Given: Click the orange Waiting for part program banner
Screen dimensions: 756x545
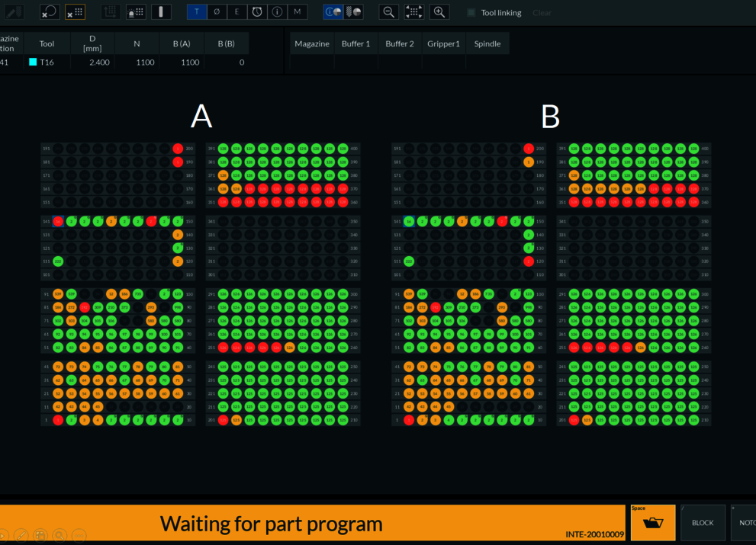Looking at the screenshot, I should click(305, 524).
